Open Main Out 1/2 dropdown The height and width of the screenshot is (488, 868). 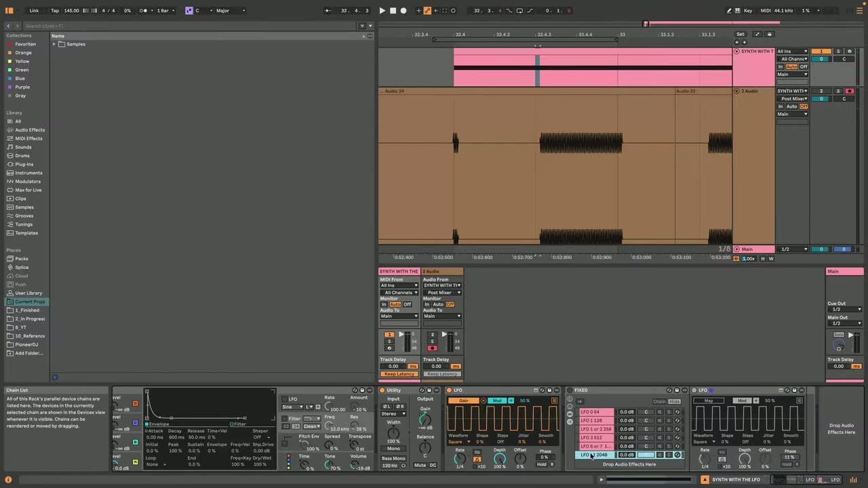pos(844,323)
